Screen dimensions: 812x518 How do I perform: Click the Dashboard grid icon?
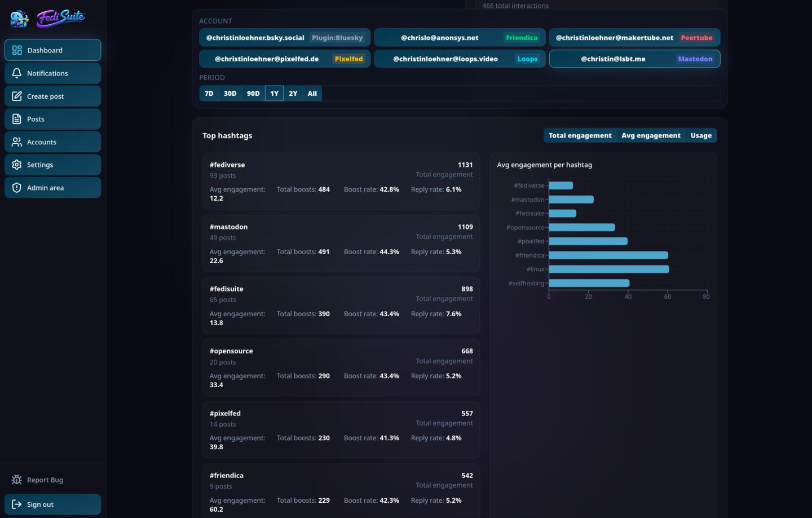pyautogui.click(x=17, y=50)
